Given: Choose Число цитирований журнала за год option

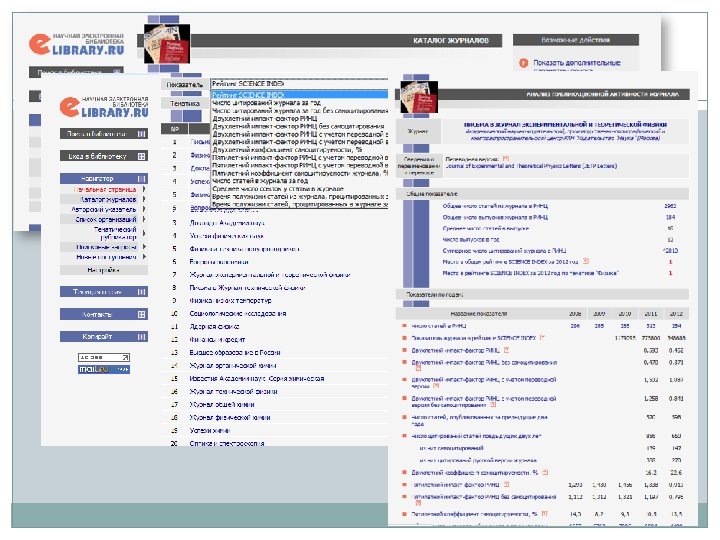Looking at the screenshot, I should click(x=266, y=103).
